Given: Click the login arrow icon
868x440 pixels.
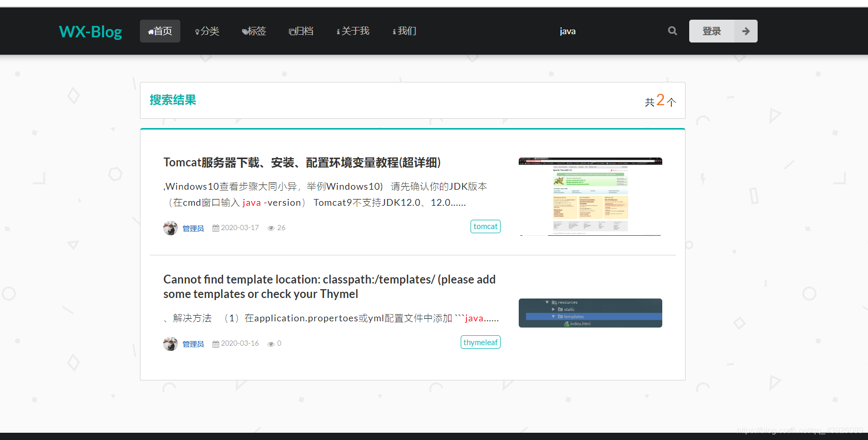Looking at the screenshot, I should 746,31.
